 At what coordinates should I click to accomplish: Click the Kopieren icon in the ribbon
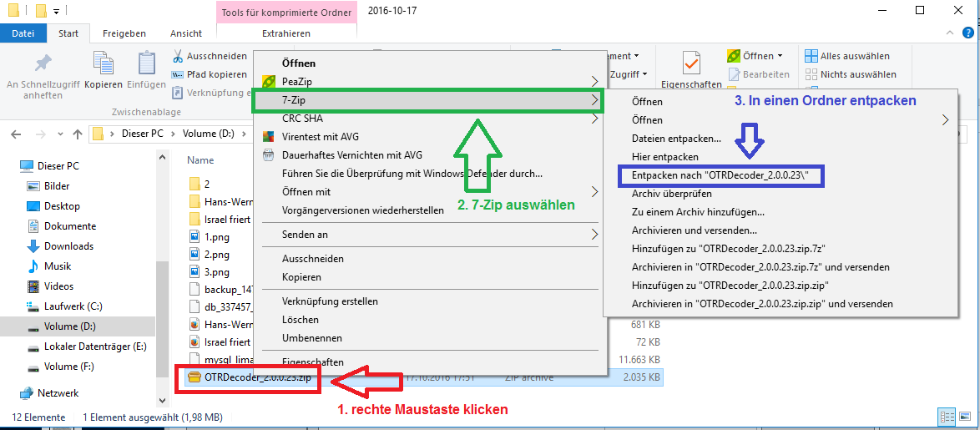(103, 64)
